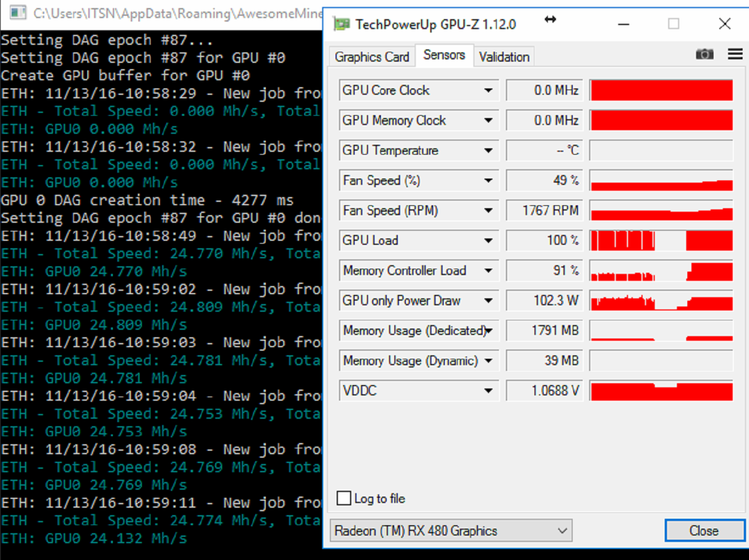Click the 1767 RPM value field
The image size is (749, 560).
tap(544, 211)
